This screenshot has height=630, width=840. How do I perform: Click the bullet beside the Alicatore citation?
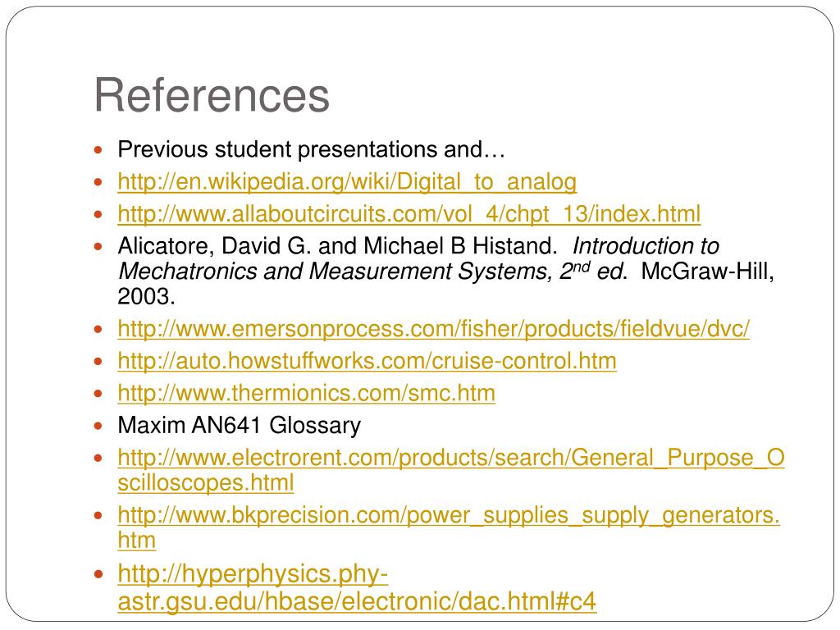click(98, 246)
